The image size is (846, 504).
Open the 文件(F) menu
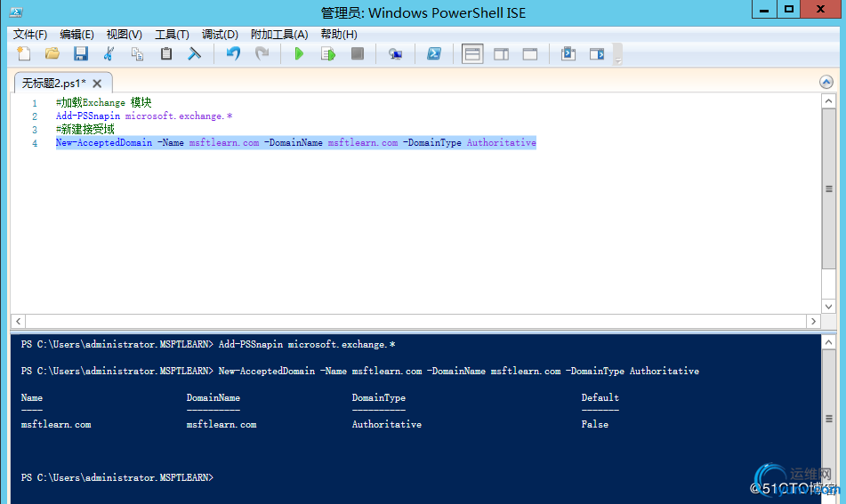pyautogui.click(x=29, y=35)
